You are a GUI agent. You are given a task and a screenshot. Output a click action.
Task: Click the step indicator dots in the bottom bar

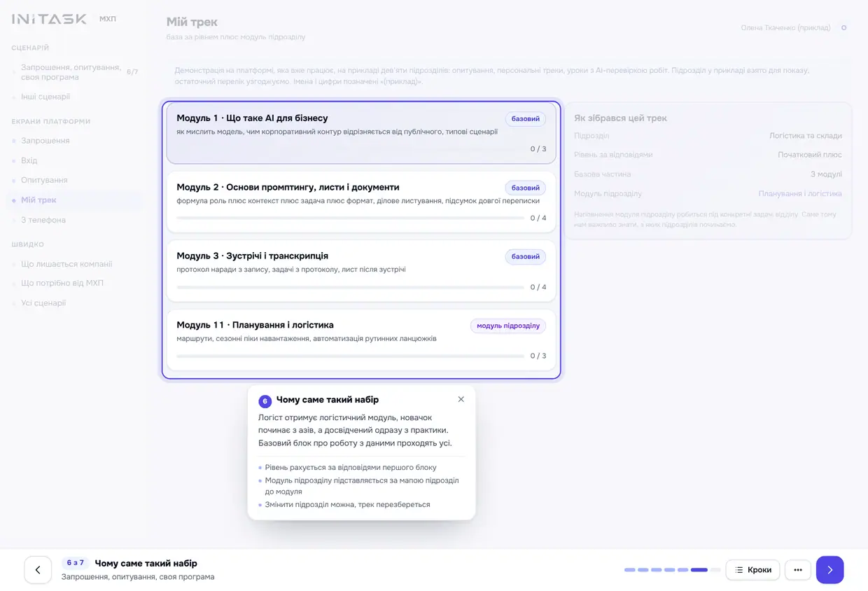[x=672, y=570]
